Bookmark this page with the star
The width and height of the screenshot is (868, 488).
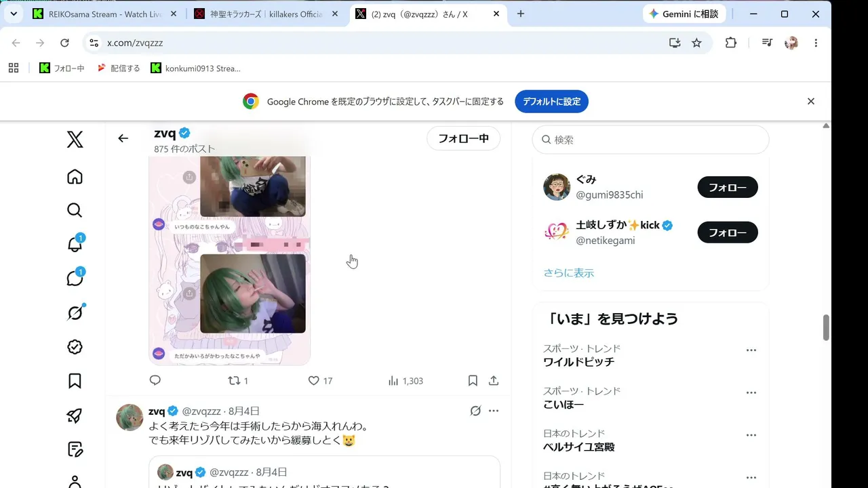696,43
